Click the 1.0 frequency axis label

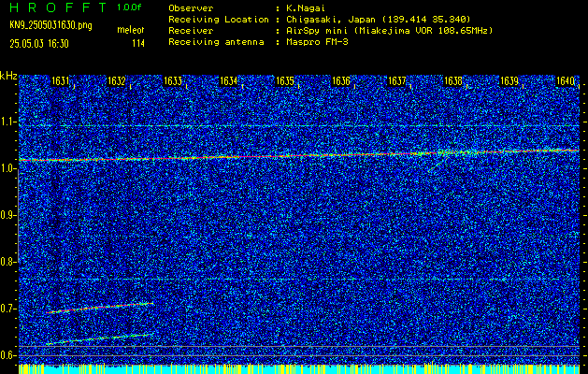(x=7, y=169)
